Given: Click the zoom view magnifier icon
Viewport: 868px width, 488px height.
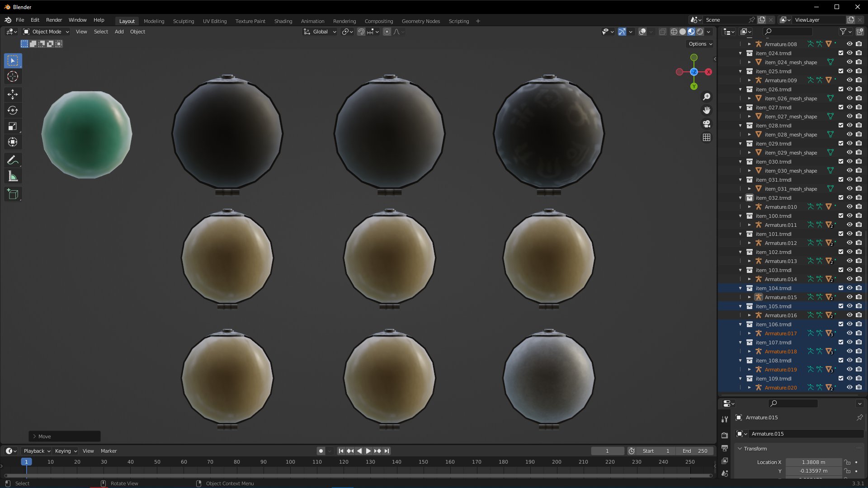Looking at the screenshot, I should [707, 97].
